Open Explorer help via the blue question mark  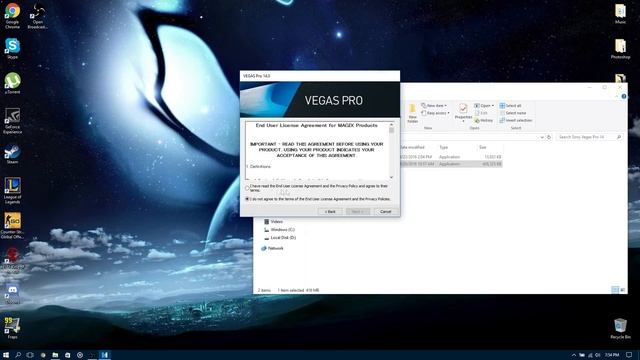(x=624, y=96)
